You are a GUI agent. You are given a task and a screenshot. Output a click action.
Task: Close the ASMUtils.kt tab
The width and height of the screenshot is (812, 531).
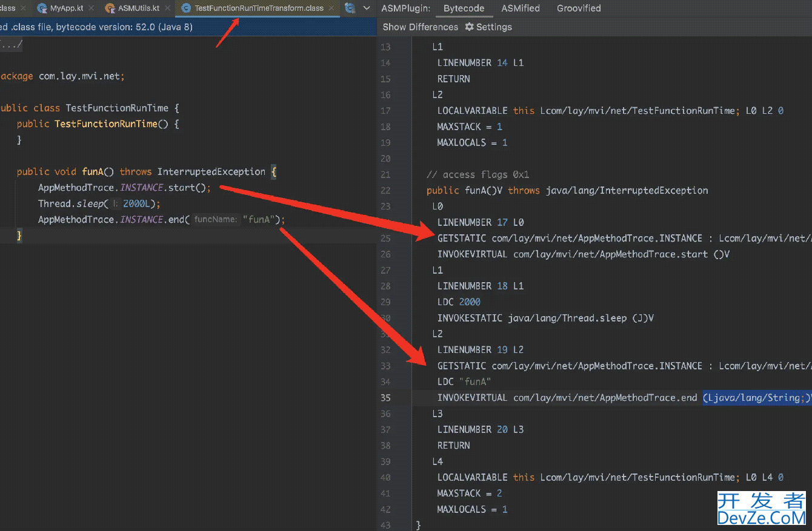click(168, 8)
